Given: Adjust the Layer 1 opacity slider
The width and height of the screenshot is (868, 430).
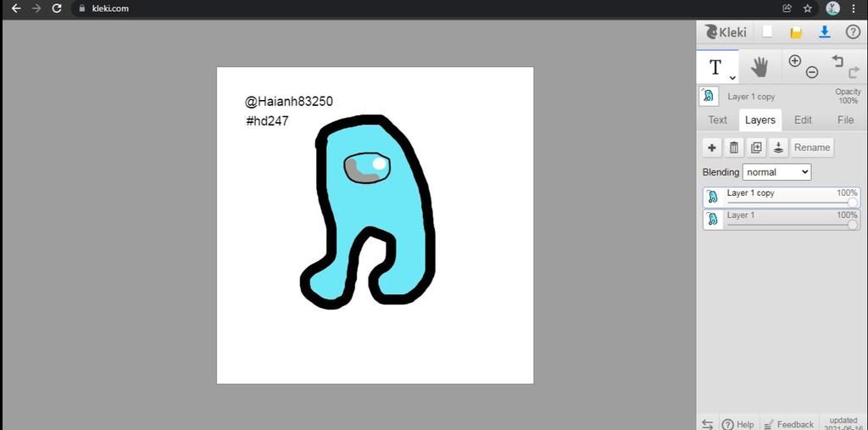Looking at the screenshot, I should pyautogui.click(x=793, y=225).
